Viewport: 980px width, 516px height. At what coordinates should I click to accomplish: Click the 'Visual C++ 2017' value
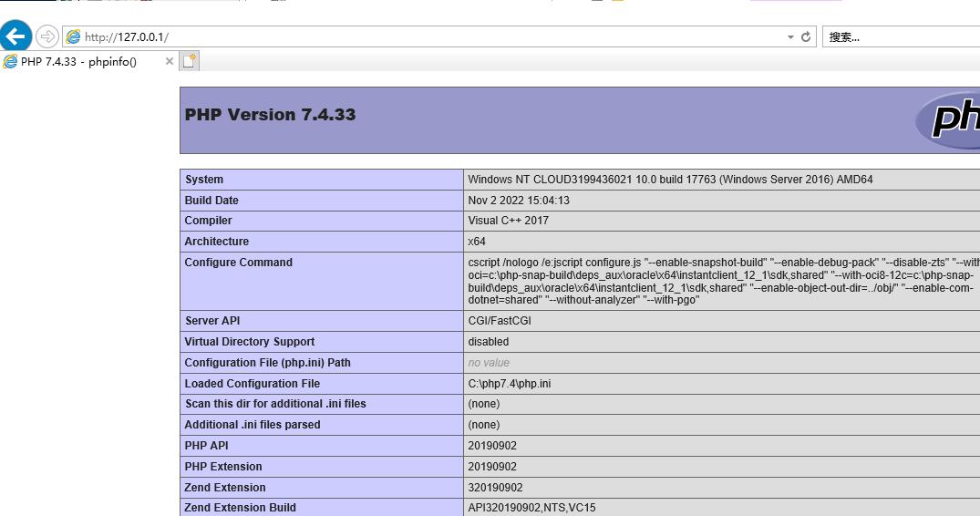point(508,221)
